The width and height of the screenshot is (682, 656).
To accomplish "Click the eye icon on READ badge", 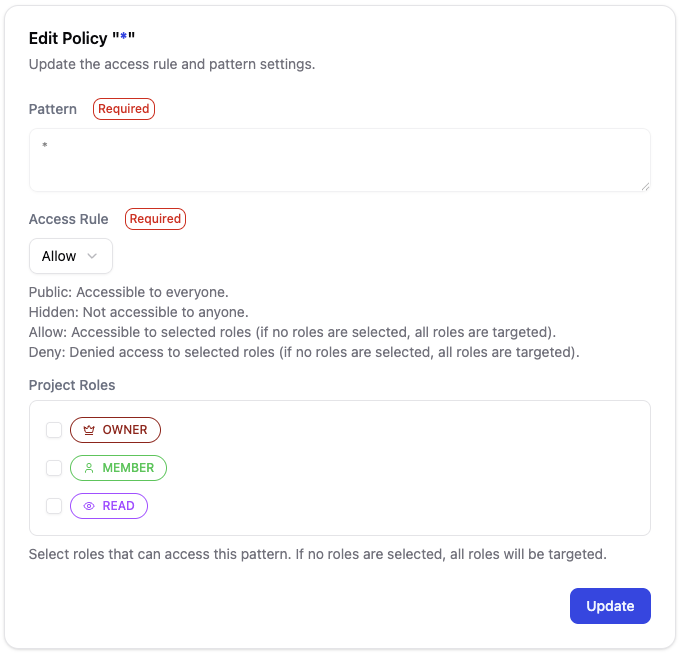I will tap(89, 506).
